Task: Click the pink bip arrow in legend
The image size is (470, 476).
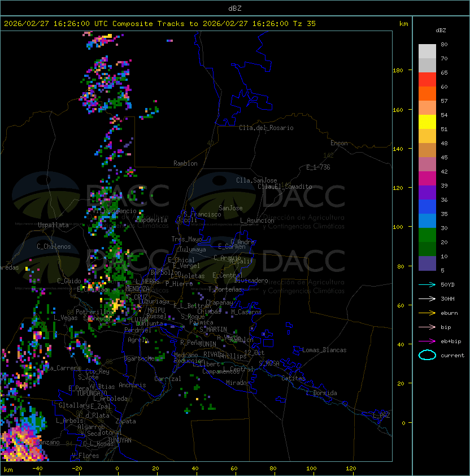Action: tap(427, 327)
